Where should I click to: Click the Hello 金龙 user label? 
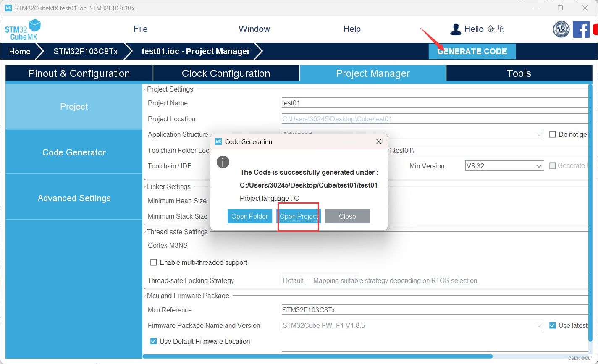point(484,29)
